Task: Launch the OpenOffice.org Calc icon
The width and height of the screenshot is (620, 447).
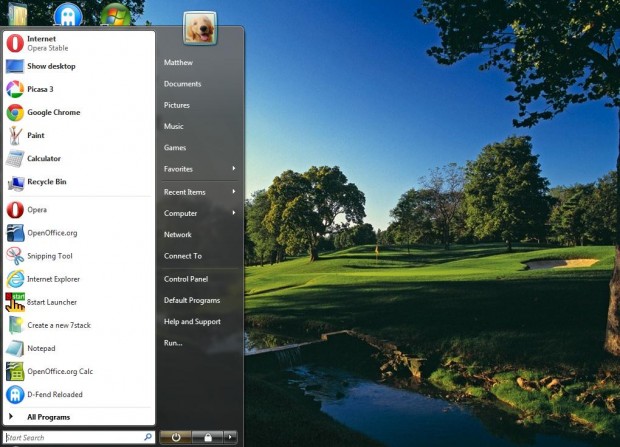Action: tap(15, 371)
